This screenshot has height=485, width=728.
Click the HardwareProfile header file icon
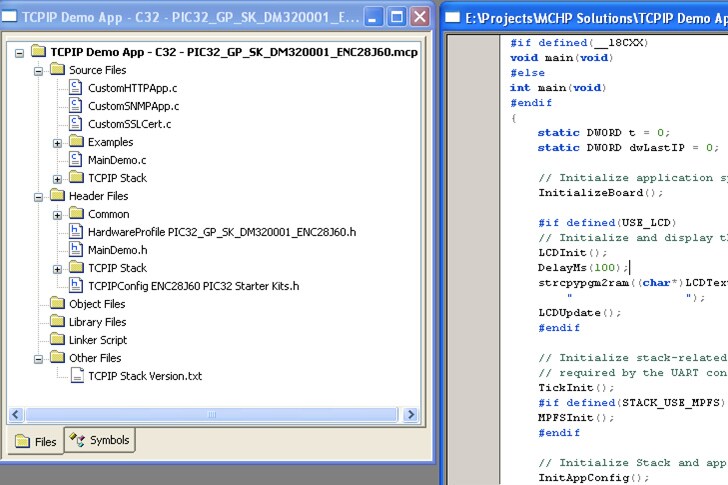pos(76,231)
